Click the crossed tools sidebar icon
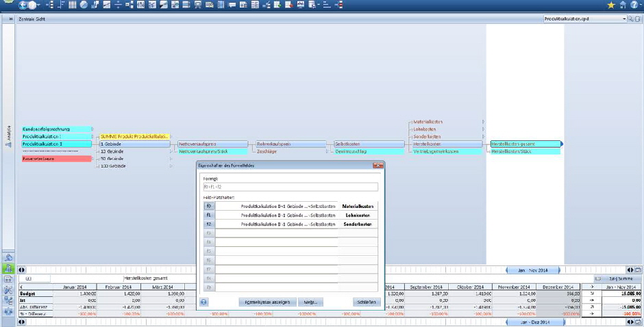Viewport: 644px width, 327px height. coord(8,289)
